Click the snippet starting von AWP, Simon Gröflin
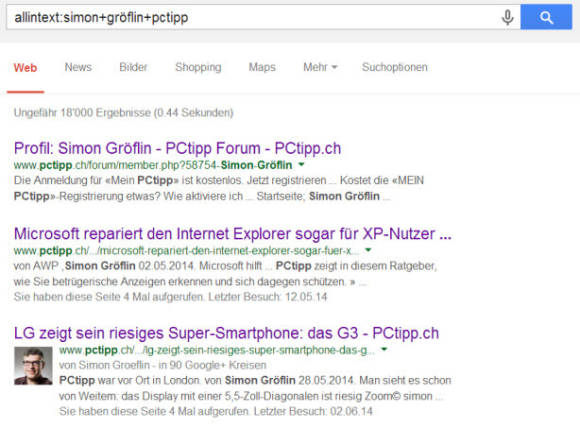 click(x=225, y=274)
